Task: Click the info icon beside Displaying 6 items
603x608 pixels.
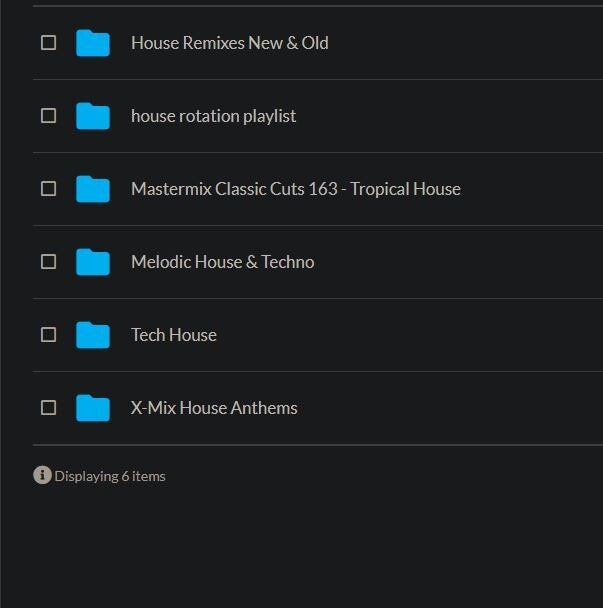Action: pos(42,475)
